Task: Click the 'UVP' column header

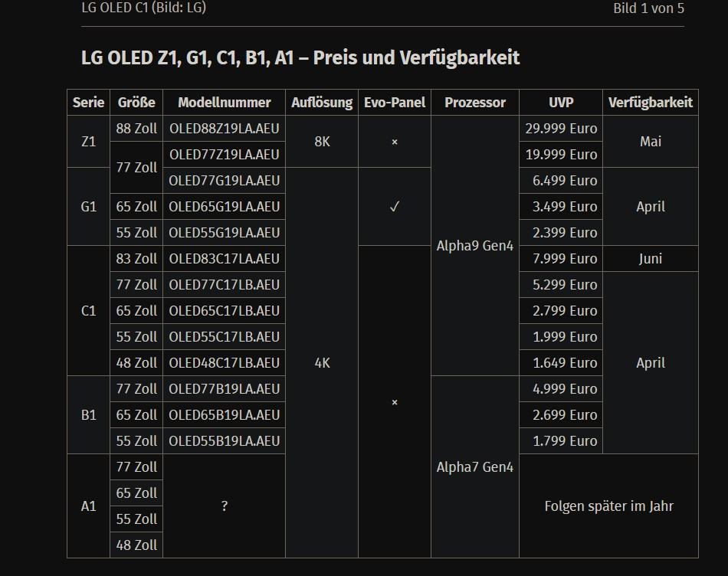Action: click(561, 102)
